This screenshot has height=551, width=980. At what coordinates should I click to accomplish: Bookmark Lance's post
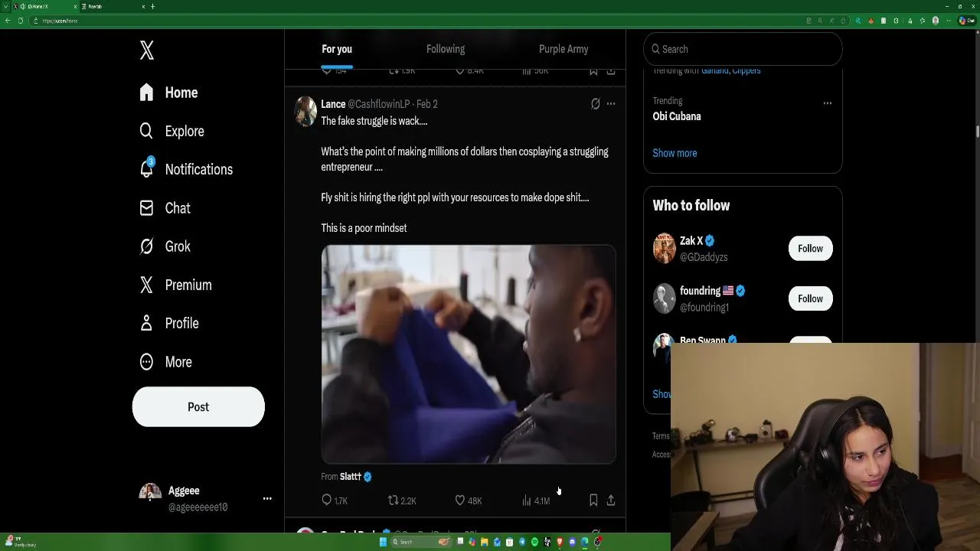click(x=593, y=500)
